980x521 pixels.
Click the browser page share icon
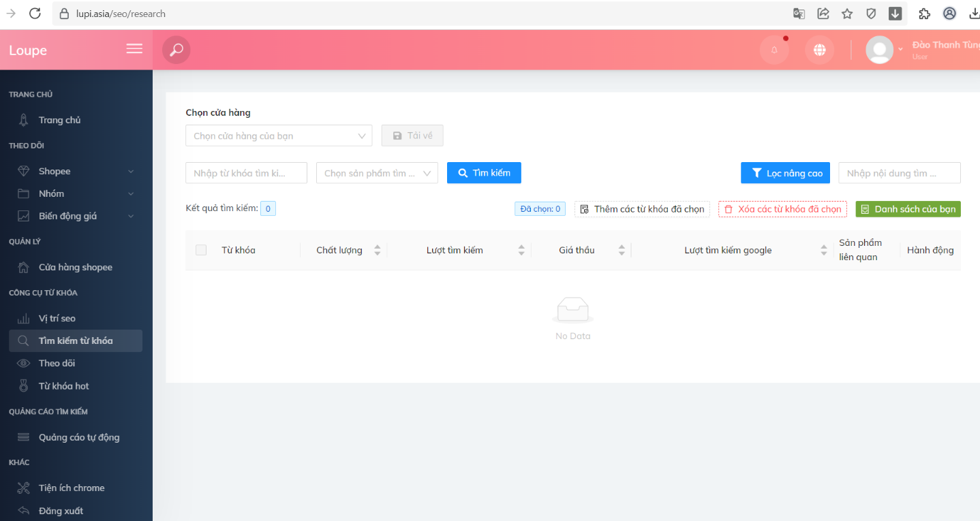pyautogui.click(x=823, y=14)
